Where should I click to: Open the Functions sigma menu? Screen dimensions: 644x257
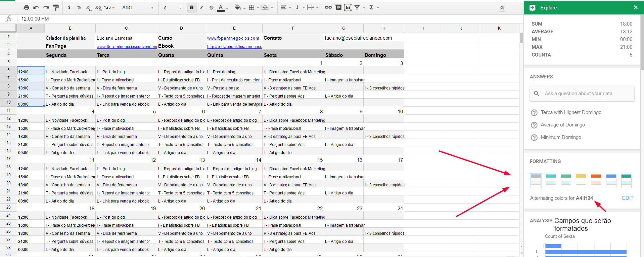pos(374,7)
